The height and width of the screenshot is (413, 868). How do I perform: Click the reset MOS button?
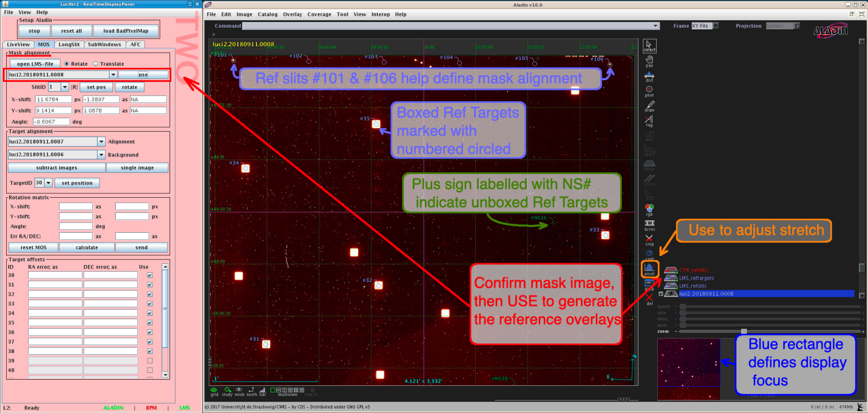tap(34, 247)
